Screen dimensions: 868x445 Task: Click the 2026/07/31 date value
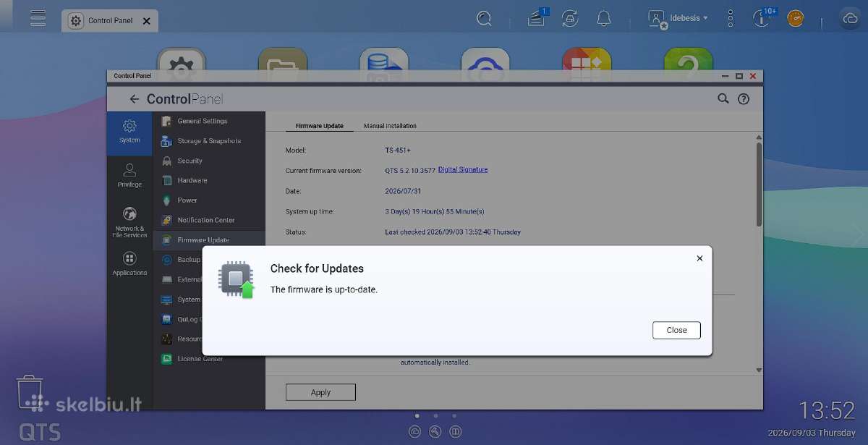tap(403, 191)
